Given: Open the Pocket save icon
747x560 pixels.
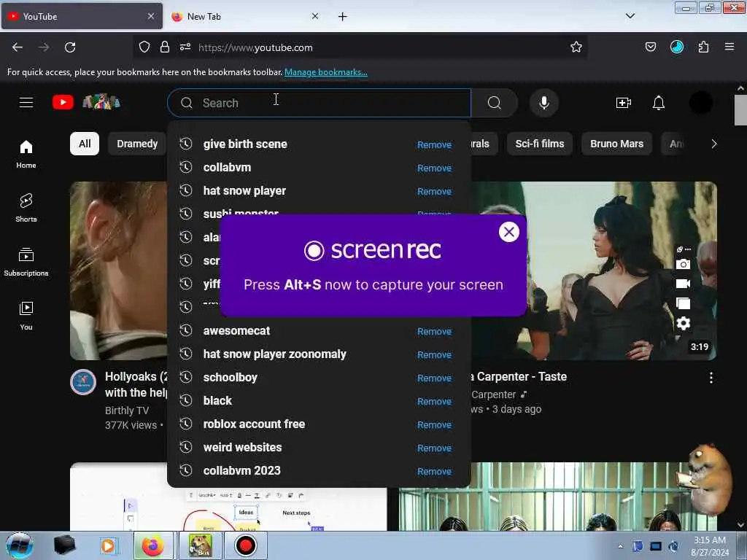Looking at the screenshot, I should [650, 47].
